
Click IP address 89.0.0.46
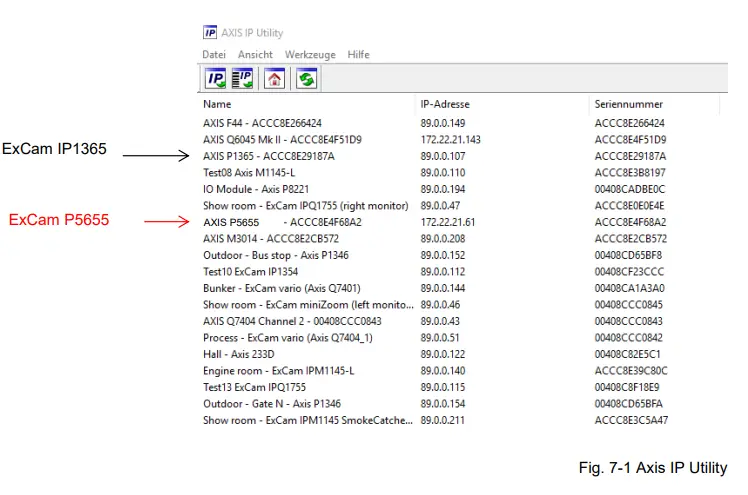(x=440, y=305)
